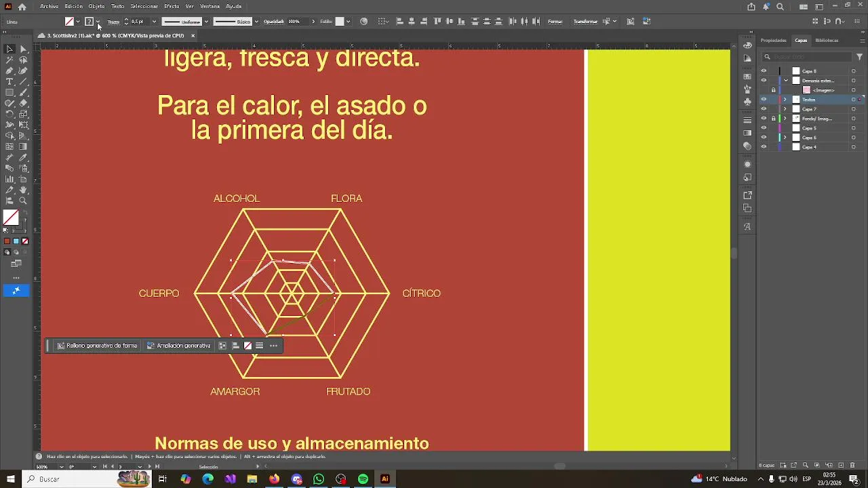Click the blue generative AI sparkle button
This screenshot has height=488, width=868.
tap(16, 290)
